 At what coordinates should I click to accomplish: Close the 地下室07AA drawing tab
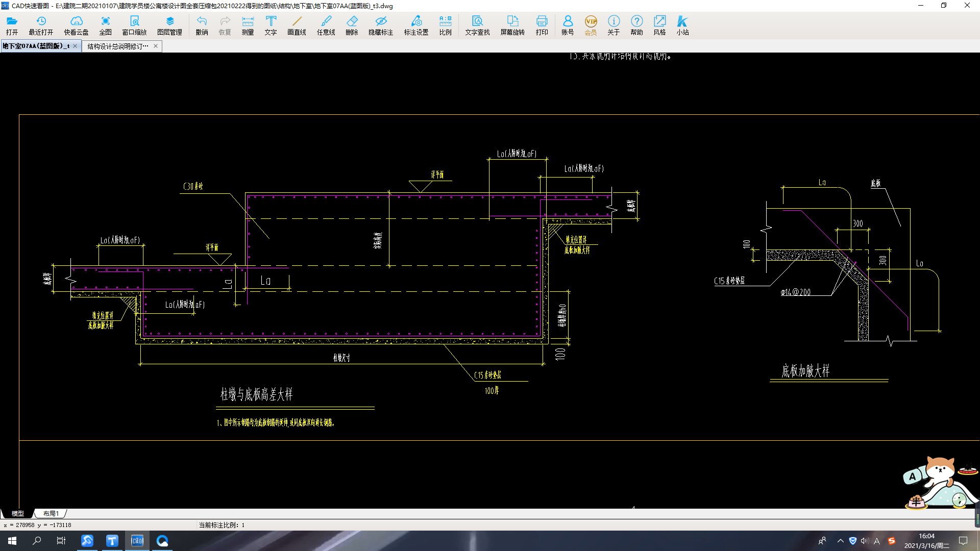75,46
